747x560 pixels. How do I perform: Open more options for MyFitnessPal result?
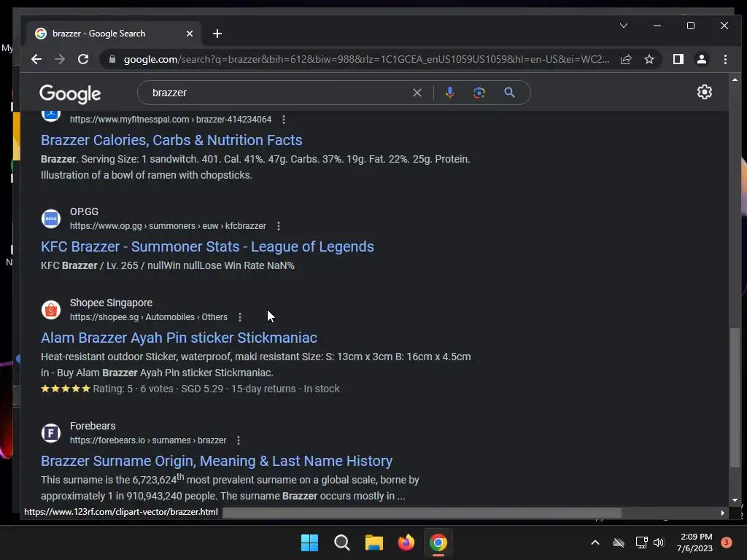point(284,120)
